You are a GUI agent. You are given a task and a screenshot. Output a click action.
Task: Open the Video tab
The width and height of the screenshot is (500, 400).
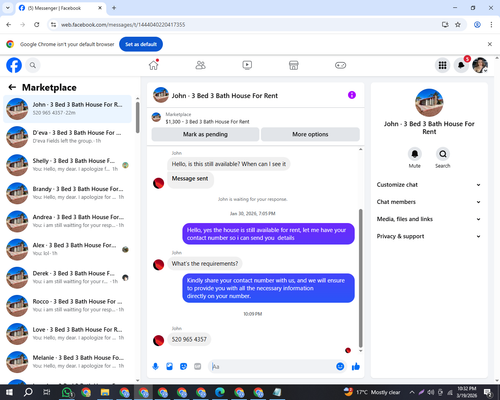click(247, 65)
